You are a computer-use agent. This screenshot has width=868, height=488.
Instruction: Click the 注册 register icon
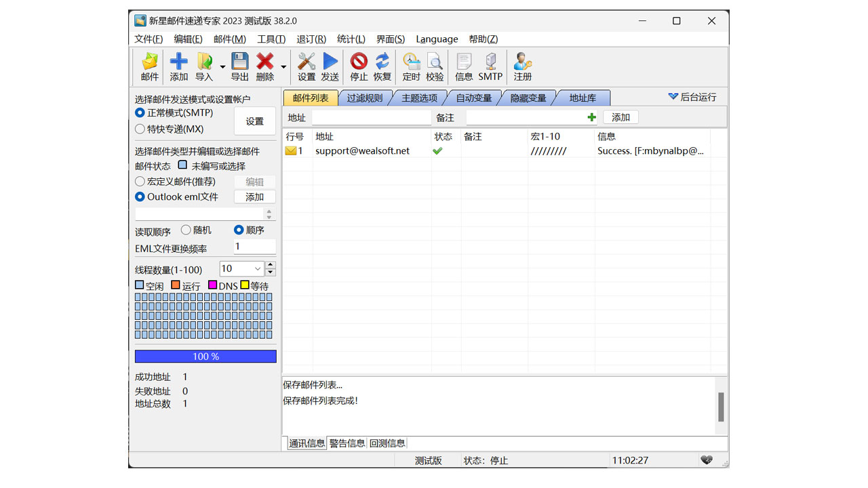pyautogui.click(x=523, y=67)
